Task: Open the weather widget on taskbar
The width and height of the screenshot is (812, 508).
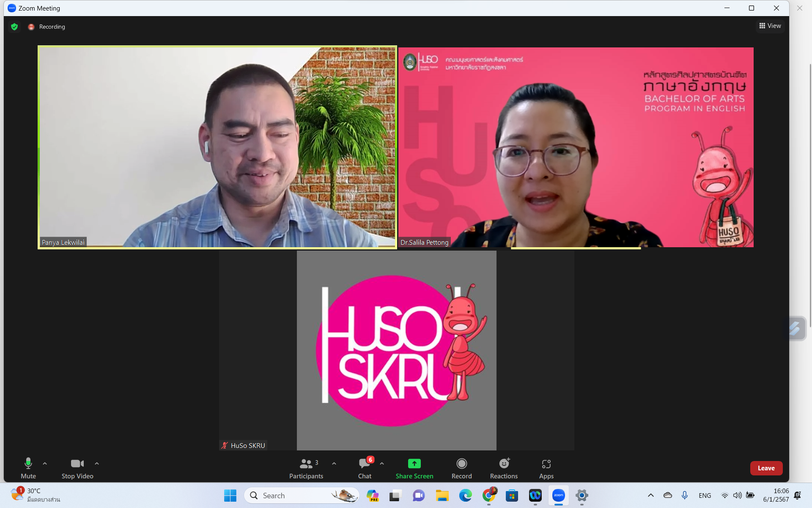Action: 36,495
